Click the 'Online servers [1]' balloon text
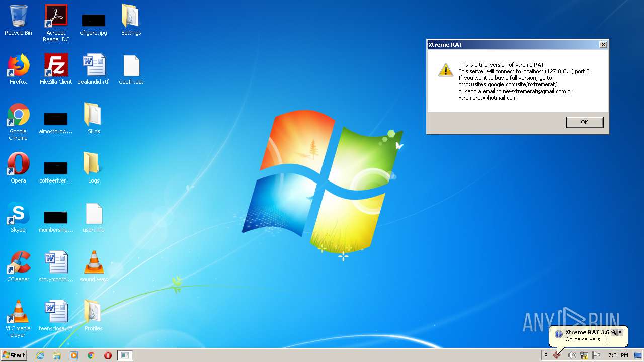The image size is (644, 362). (587, 340)
